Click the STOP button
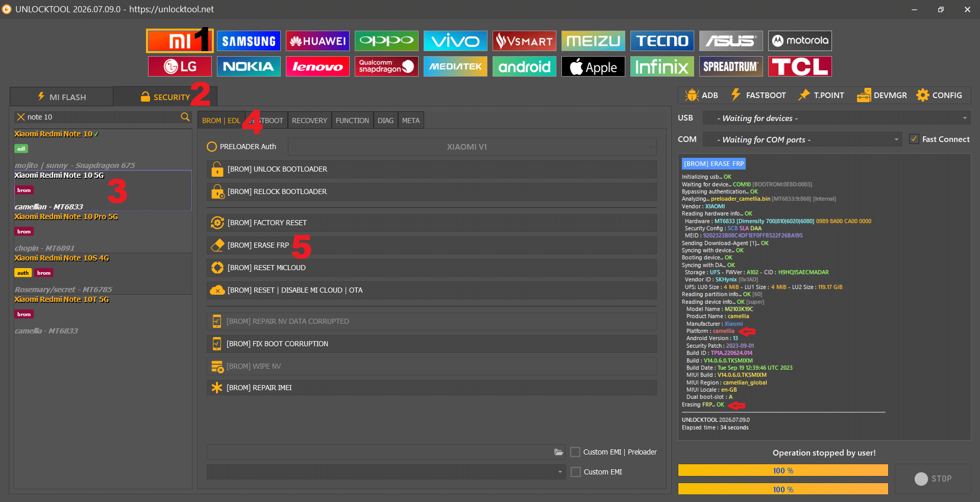The image size is (980, 502). [933, 479]
